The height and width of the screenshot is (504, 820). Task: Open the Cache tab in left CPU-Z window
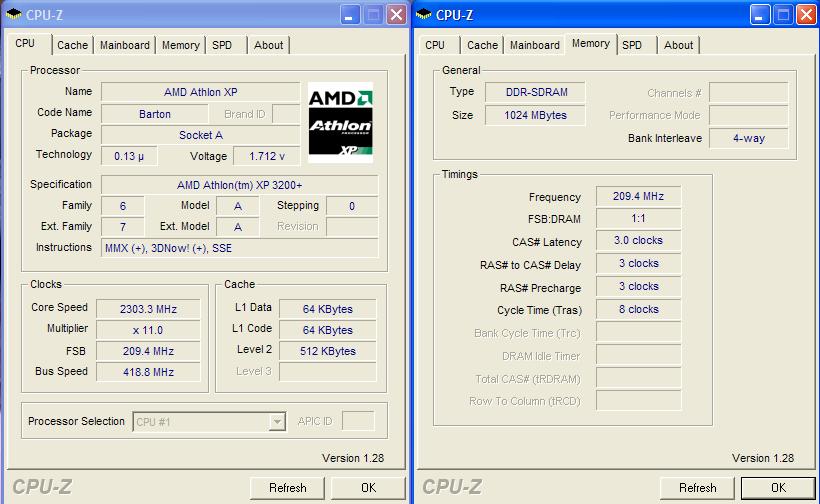coord(72,45)
